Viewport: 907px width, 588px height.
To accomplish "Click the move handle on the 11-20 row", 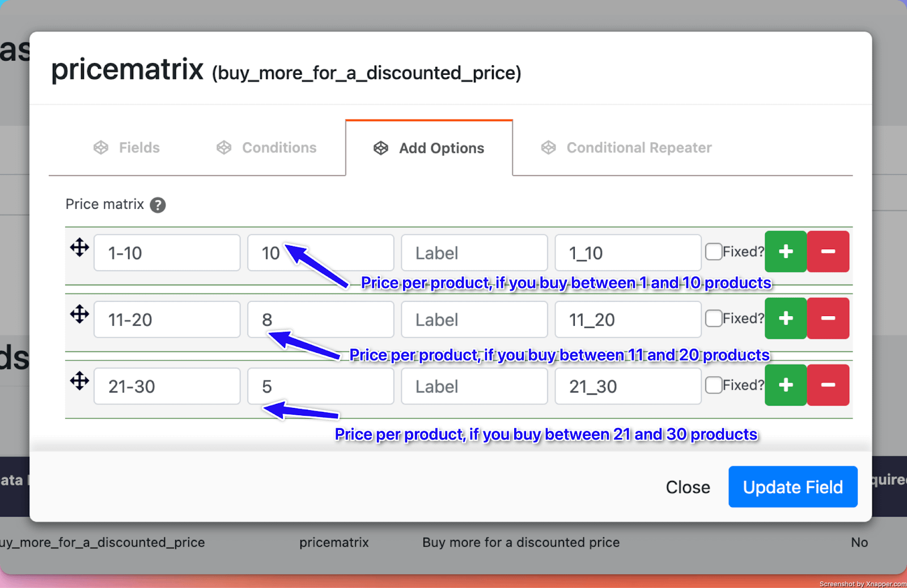I will pyautogui.click(x=79, y=314).
